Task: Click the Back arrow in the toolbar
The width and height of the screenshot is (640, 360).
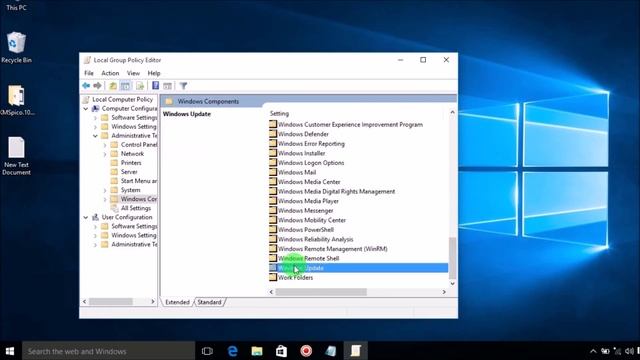Action: pyautogui.click(x=86, y=86)
